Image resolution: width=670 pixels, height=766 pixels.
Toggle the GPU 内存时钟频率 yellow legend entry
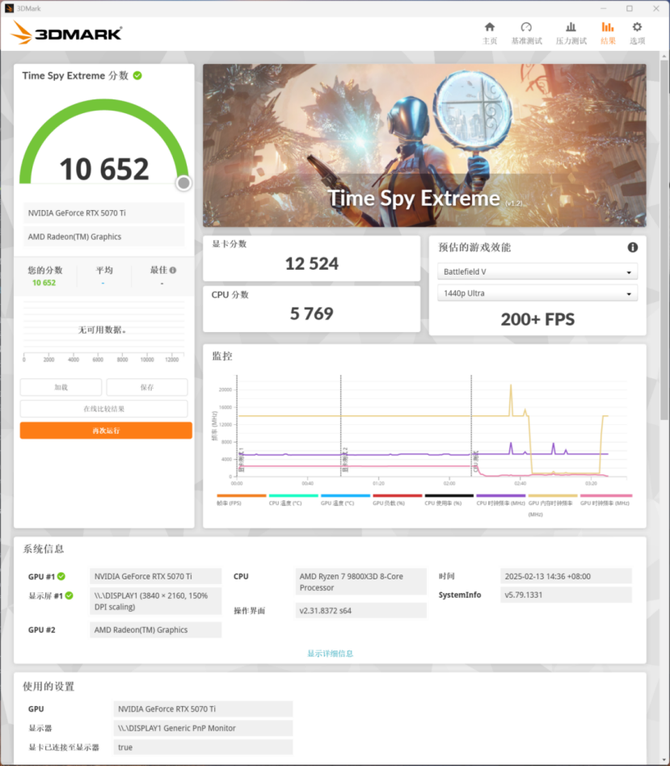pos(553,505)
